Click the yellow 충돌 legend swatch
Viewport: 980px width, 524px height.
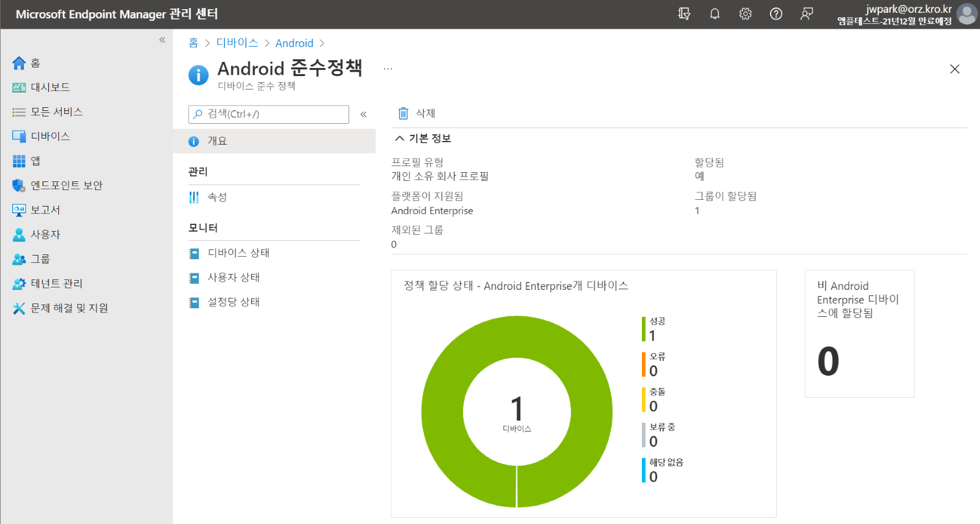pyautogui.click(x=644, y=400)
